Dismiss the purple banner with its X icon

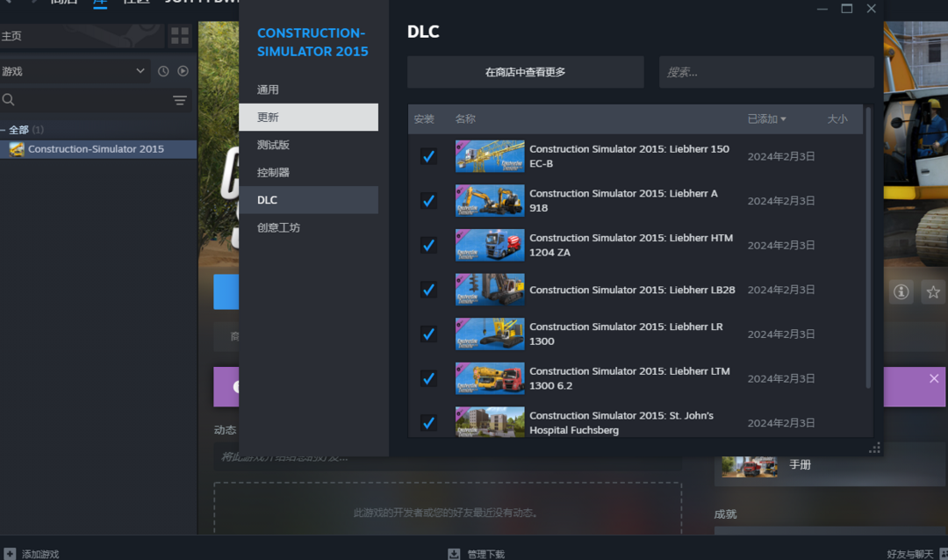tap(934, 378)
